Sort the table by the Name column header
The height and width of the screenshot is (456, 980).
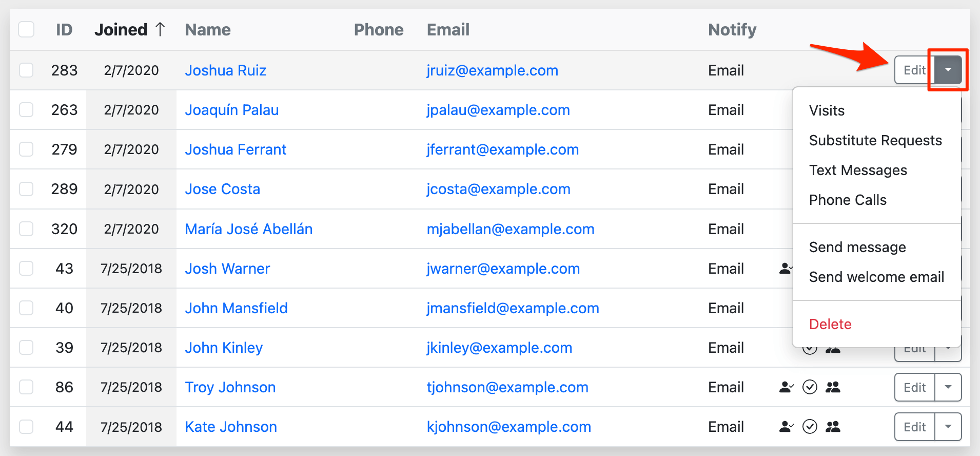coord(208,30)
